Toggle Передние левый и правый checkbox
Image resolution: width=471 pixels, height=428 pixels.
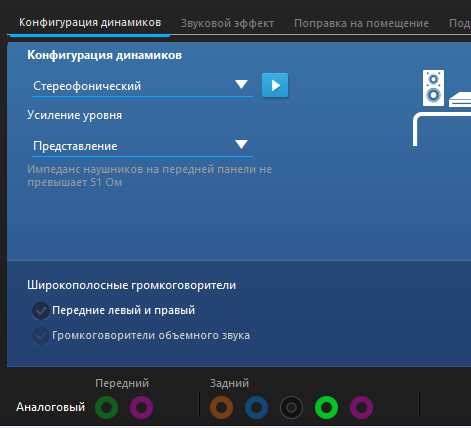(x=41, y=311)
